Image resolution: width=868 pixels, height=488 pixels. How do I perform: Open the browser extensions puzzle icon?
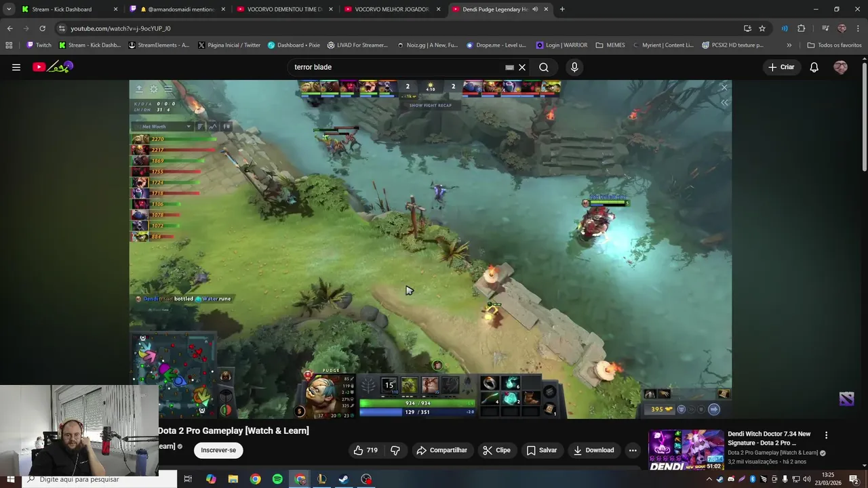(802, 28)
